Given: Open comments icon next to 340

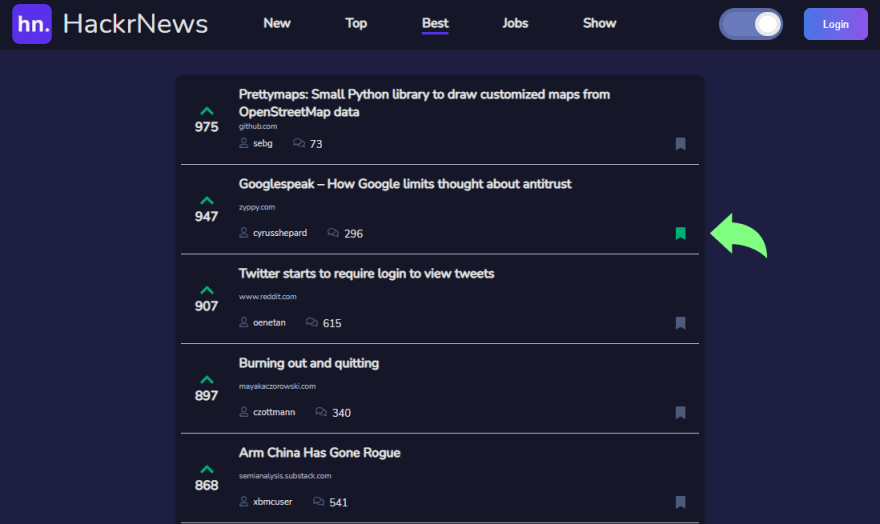Looking at the screenshot, I should (x=321, y=412).
